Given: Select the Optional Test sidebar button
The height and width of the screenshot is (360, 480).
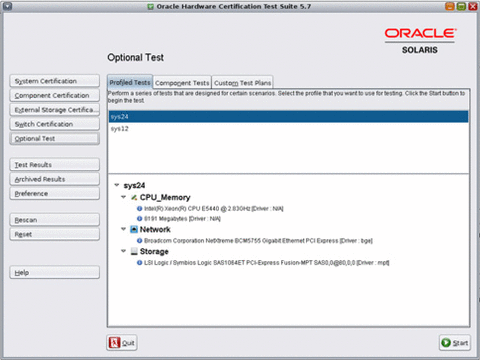Looking at the screenshot, I should pos(55,138).
